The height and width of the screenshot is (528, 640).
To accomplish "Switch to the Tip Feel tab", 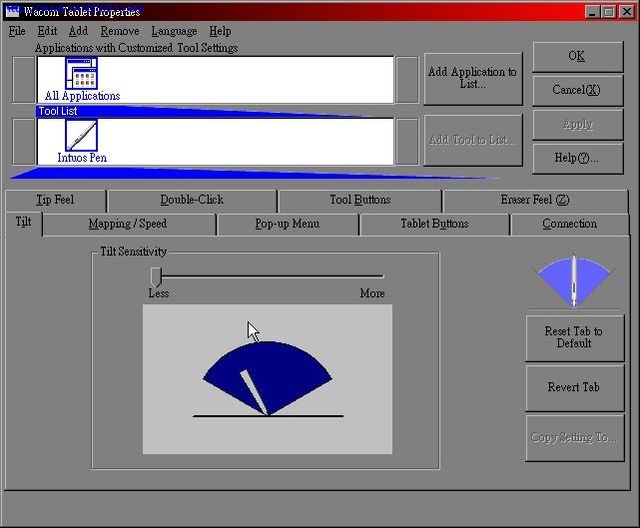I will pyautogui.click(x=56, y=200).
